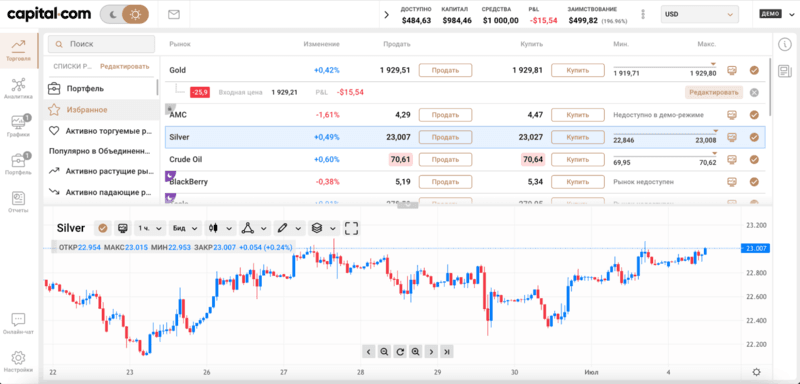Open the three-dot account options menu
The width and height of the screenshot is (800, 384).
point(643,14)
